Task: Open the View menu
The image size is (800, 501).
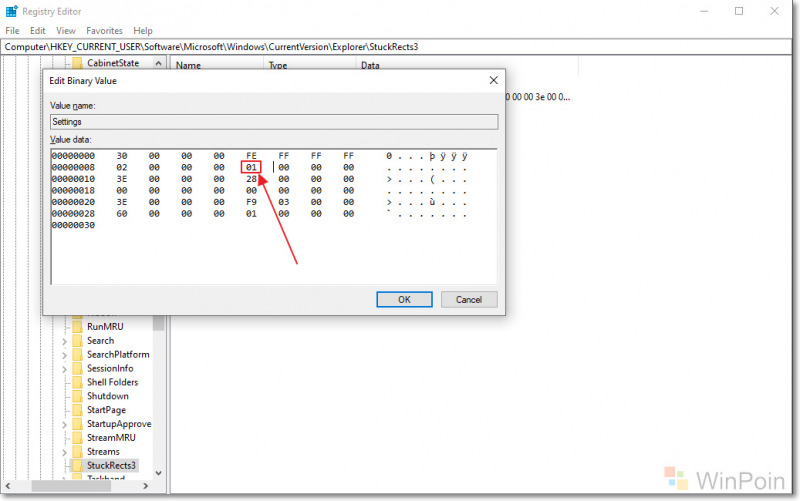Action: [x=66, y=31]
